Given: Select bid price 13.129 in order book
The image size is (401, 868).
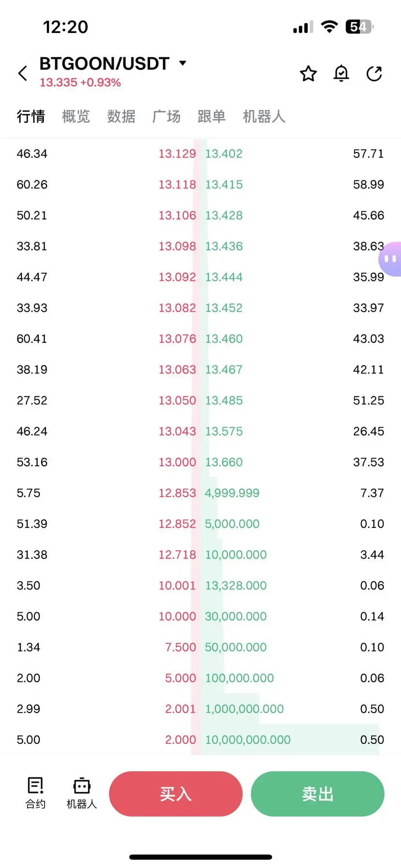Looking at the screenshot, I should (177, 154).
